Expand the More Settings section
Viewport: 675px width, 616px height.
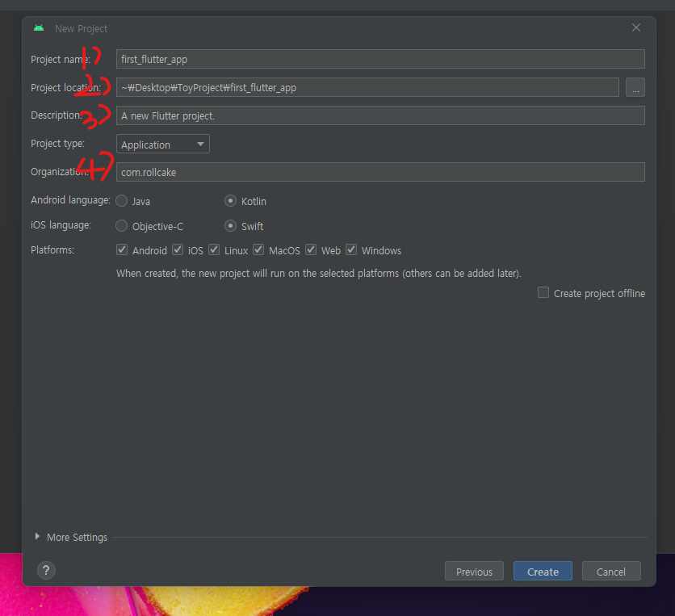pos(37,536)
